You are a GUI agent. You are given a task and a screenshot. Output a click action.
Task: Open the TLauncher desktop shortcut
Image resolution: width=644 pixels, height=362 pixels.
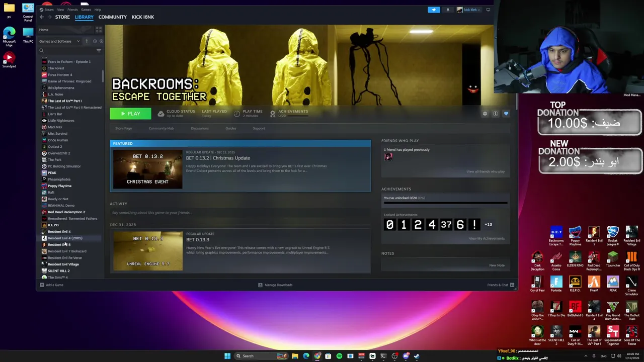(612, 260)
